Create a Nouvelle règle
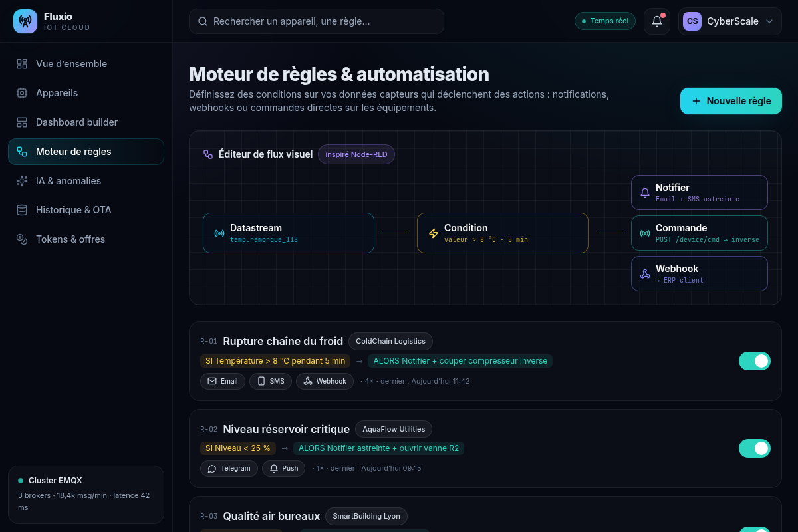 (731, 101)
